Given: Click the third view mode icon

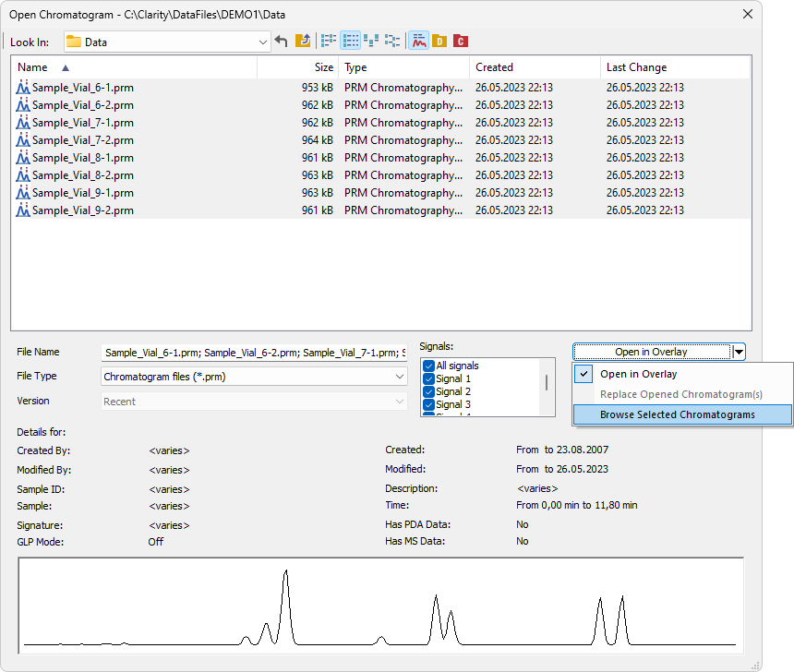Looking at the screenshot, I should [x=372, y=42].
